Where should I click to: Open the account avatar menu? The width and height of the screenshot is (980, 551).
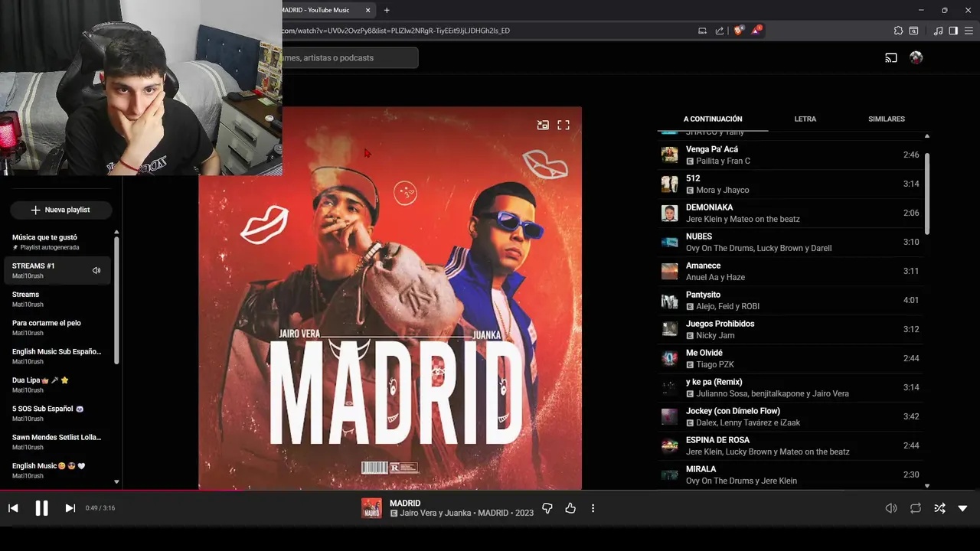point(916,57)
